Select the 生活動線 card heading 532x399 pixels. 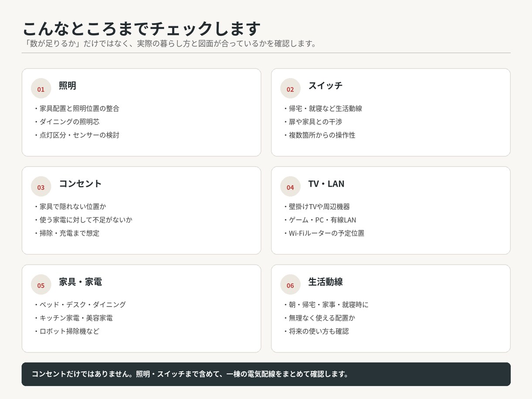coord(325,282)
